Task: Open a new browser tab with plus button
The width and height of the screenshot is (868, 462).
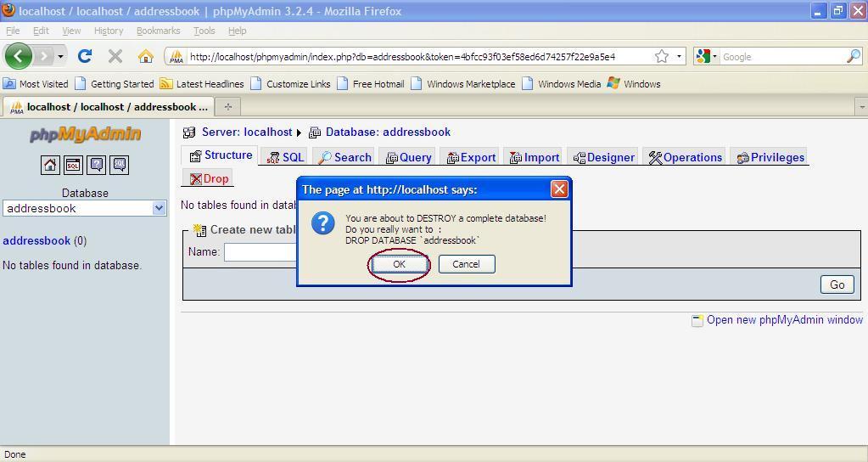Action: point(227,107)
